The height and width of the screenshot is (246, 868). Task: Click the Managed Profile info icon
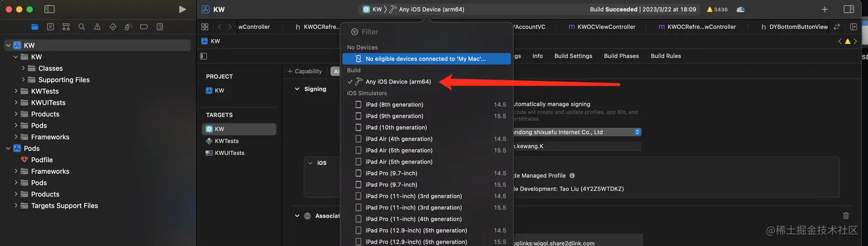tap(572, 175)
